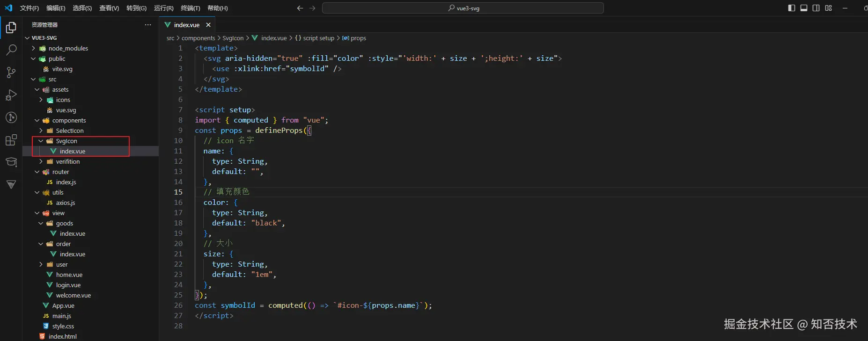
Task: Open home.vue file
Action: coord(91,275)
